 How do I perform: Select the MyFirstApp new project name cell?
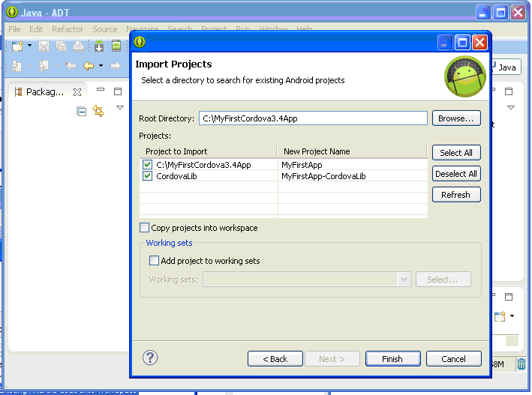(x=353, y=165)
